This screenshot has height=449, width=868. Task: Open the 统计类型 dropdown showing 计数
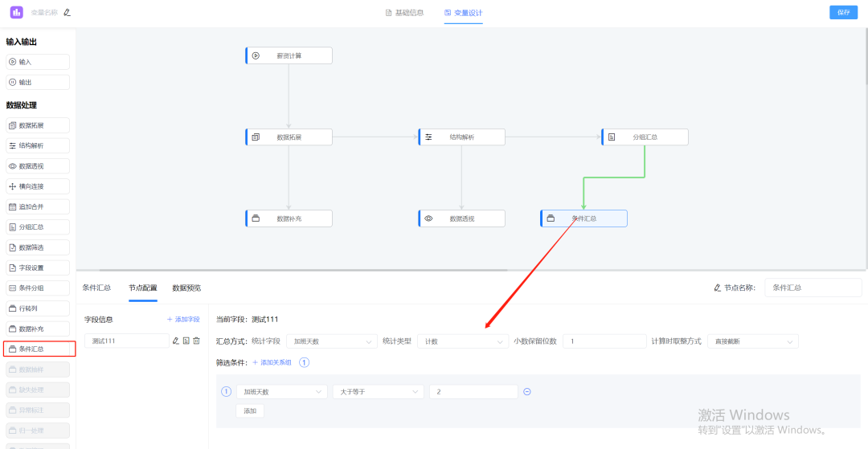click(x=463, y=341)
